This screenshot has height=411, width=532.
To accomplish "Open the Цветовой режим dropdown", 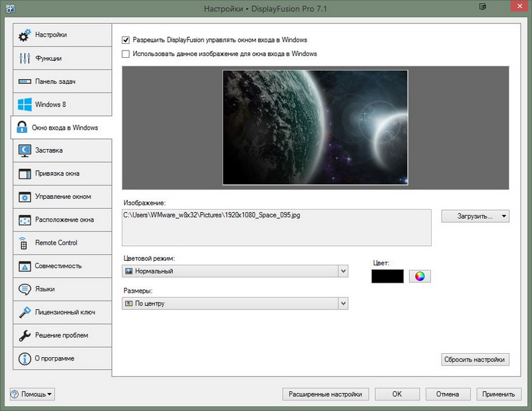I will tap(235, 271).
